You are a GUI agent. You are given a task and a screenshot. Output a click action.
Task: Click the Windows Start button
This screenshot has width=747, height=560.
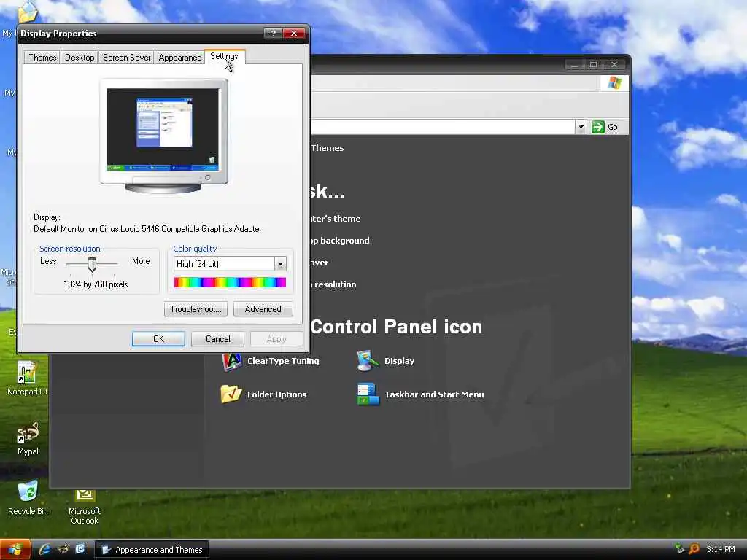coord(15,550)
